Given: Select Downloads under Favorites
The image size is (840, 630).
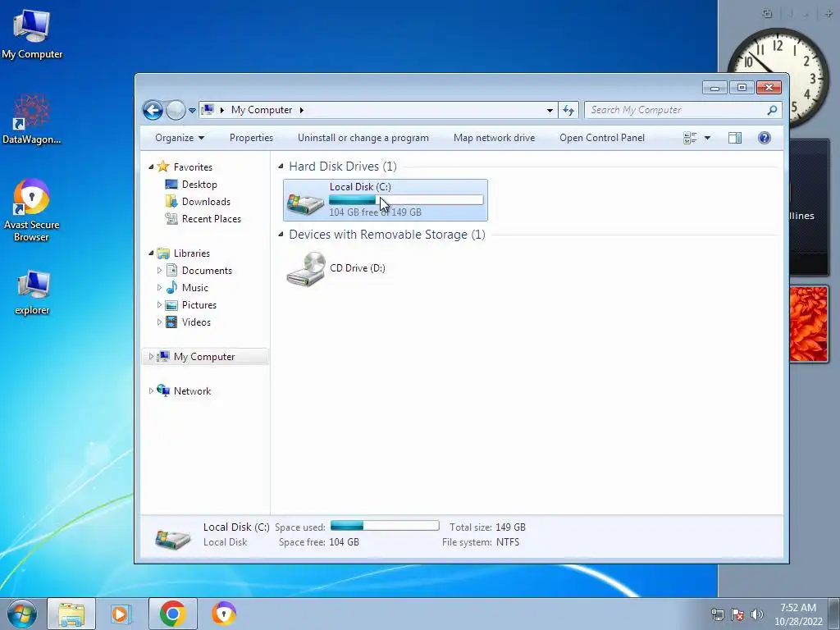Looking at the screenshot, I should tap(206, 202).
